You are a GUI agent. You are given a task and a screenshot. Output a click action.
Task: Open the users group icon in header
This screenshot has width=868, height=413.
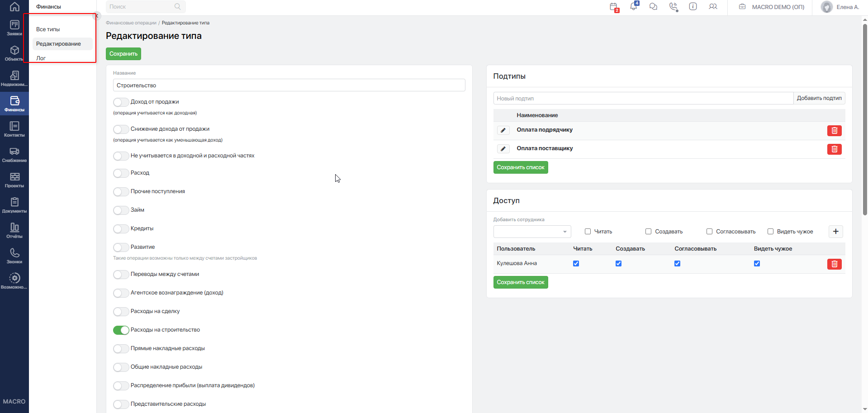(x=713, y=7)
